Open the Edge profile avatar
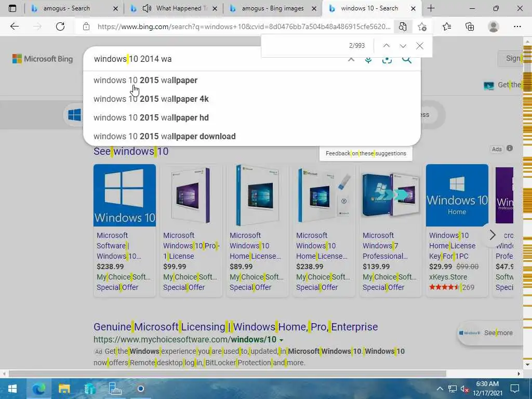This screenshot has height=399, width=532. tap(494, 26)
